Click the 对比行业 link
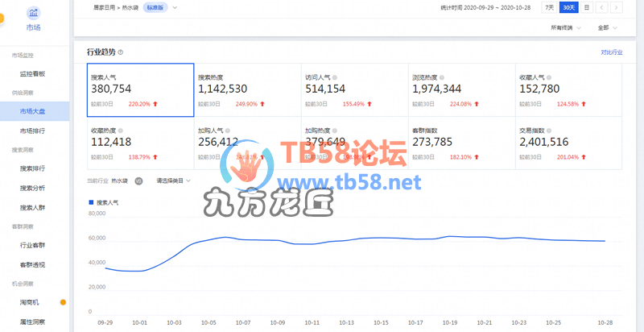The height and width of the screenshot is (332, 644). [x=612, y=52]
